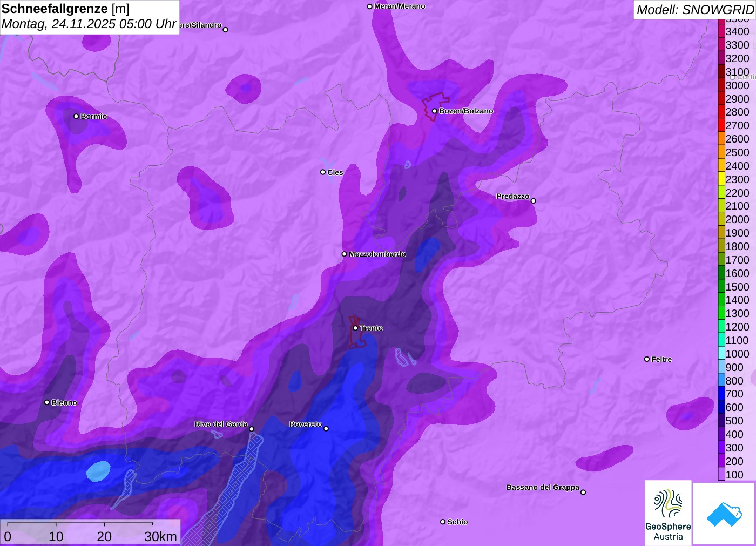The height and width of the screenshot is (546, 756).
Task: Click the Schneefallgrenze [m] title
Action: point(65,9)
